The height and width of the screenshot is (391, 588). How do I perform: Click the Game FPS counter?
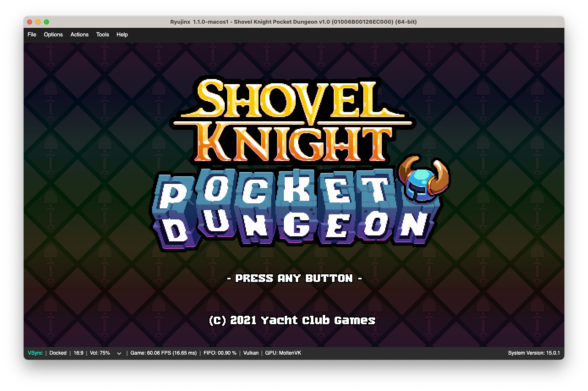163,353
